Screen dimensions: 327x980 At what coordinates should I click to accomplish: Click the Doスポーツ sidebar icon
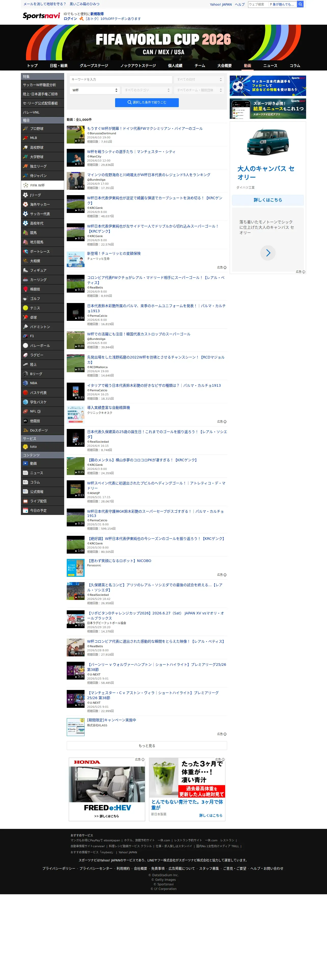tap(25, 430)
